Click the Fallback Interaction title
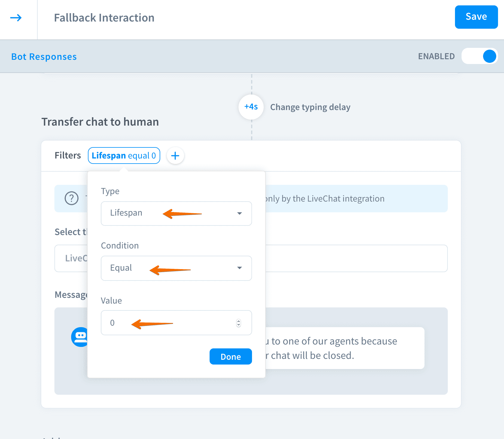 [104, 18]
